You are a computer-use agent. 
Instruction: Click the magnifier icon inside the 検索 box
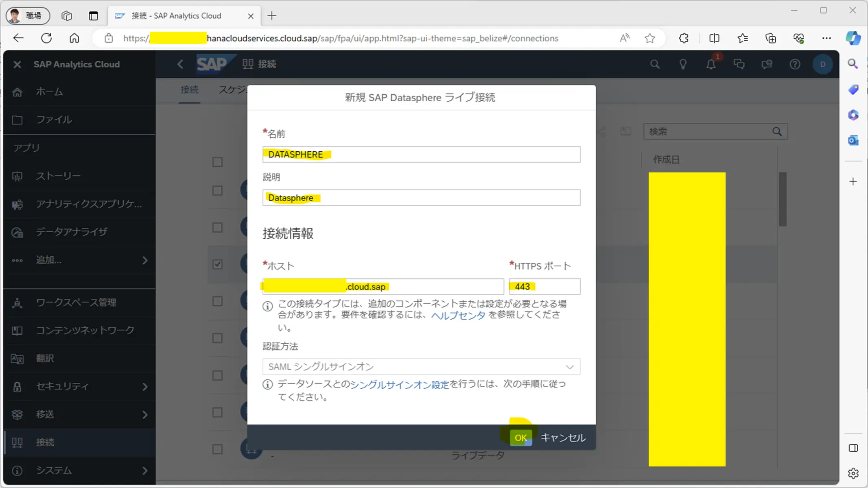tap(777, 132)
